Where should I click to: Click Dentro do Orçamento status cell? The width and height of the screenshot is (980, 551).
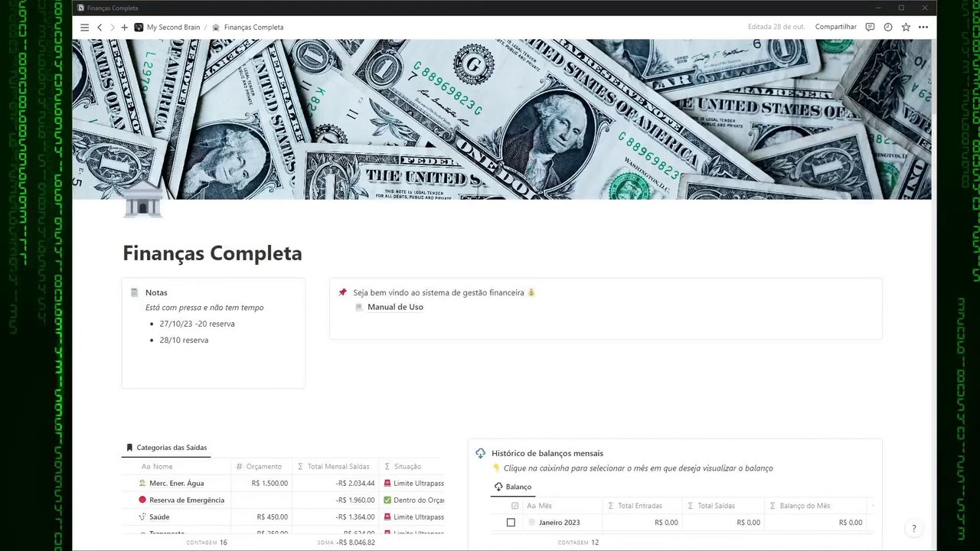tap(413, 500)
